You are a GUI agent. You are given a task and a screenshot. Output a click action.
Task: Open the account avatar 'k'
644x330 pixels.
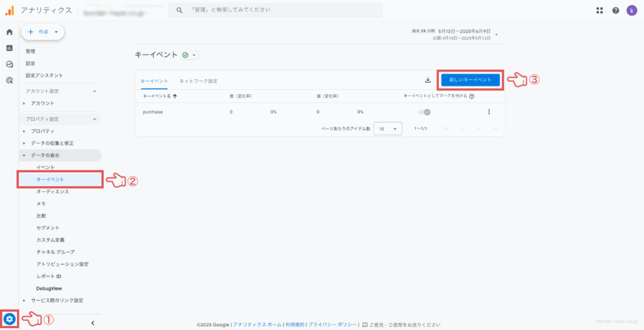631,10
